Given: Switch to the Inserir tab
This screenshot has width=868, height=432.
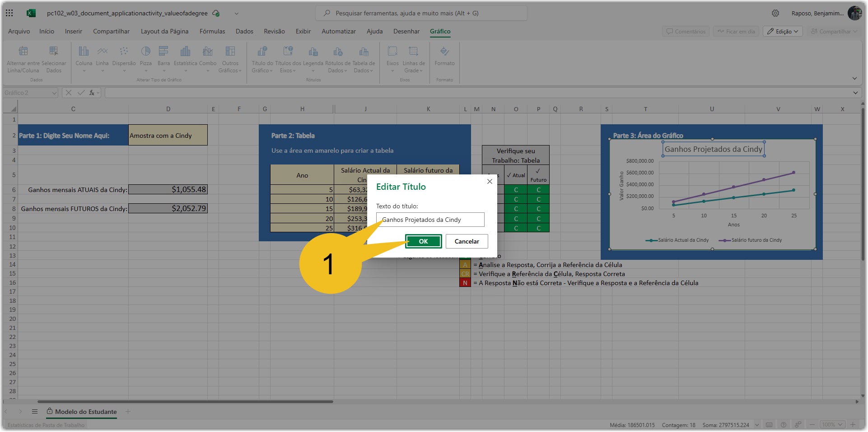Looking at the screenshot, I should [x=73, y=31].
